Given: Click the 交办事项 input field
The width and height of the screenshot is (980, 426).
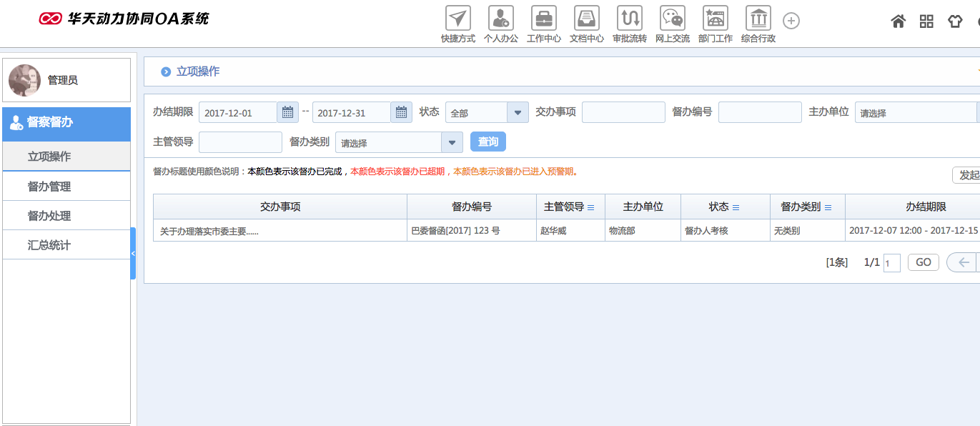Looking at the screenshot, I should [623, 112].
